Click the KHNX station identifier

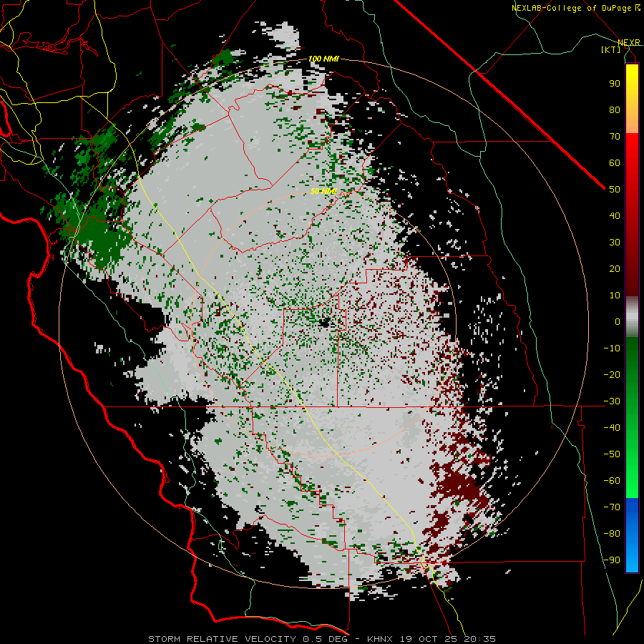380,639
